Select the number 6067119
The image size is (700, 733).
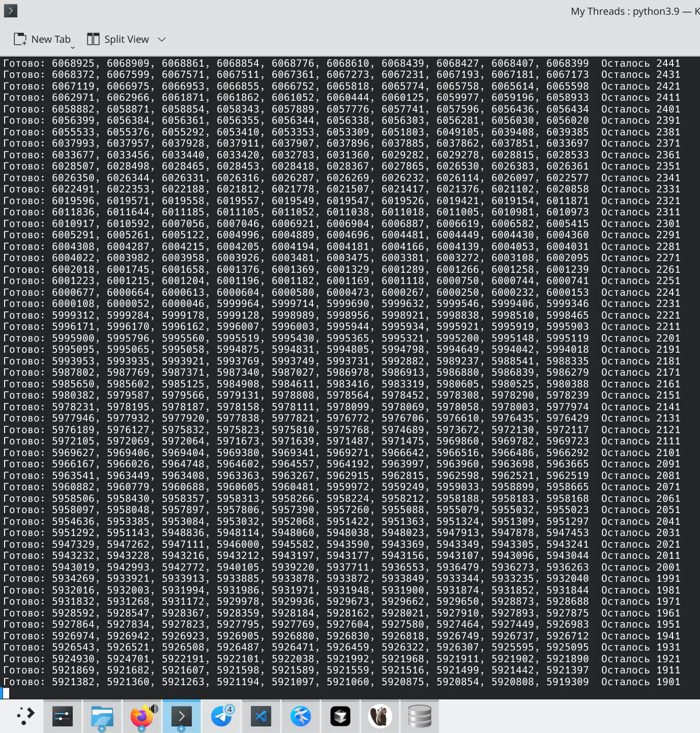[x=73, y=86]
